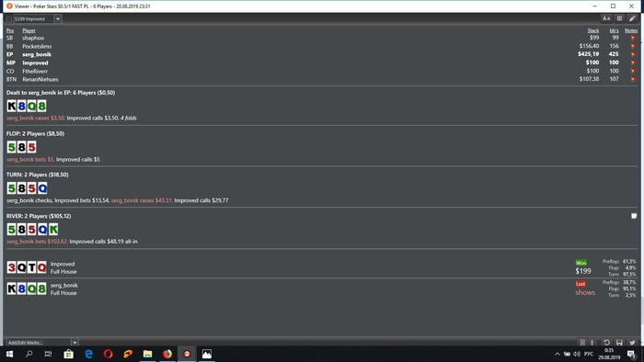Click the Add/Edit Marks input field

pos(39,343)
